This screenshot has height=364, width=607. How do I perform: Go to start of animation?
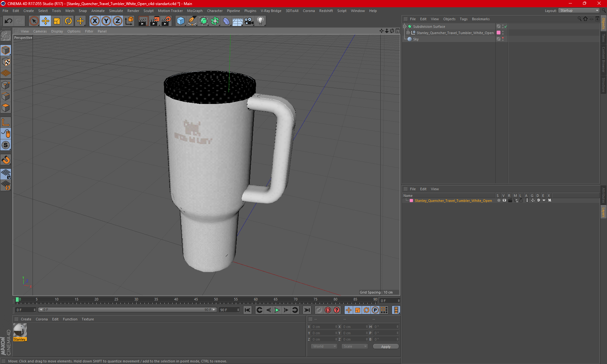pos(248,310)
